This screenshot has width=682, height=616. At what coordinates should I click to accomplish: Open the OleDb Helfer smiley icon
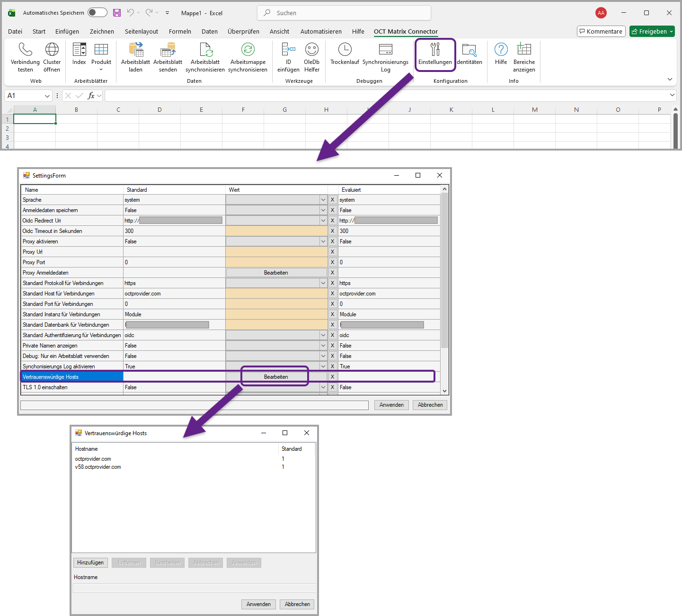point(311,49)
